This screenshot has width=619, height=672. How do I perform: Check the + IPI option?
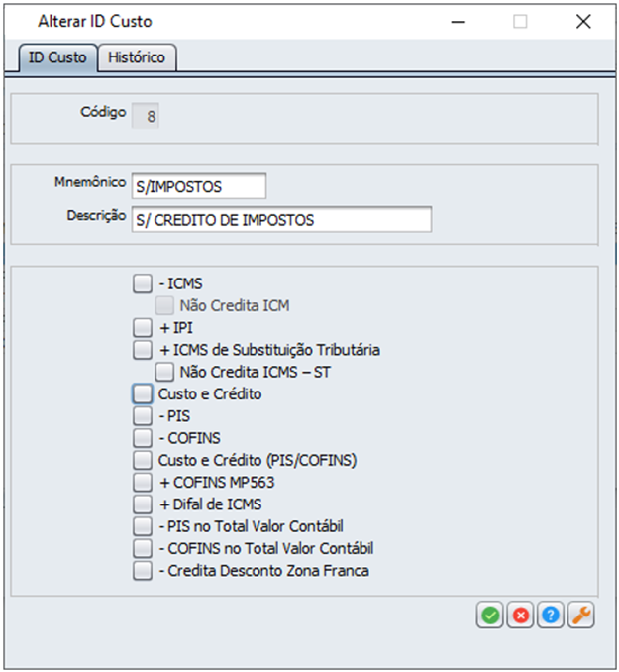pos(143,328)
